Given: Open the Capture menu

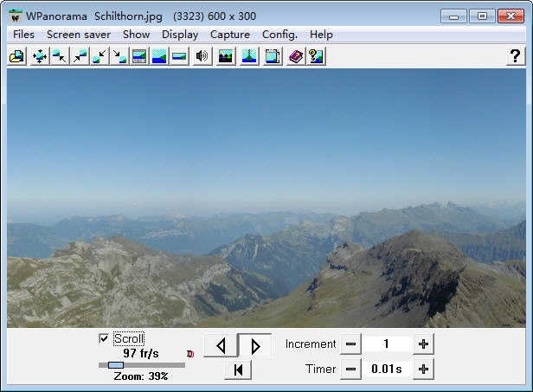Looking at the screenshot, I should 230,35.
